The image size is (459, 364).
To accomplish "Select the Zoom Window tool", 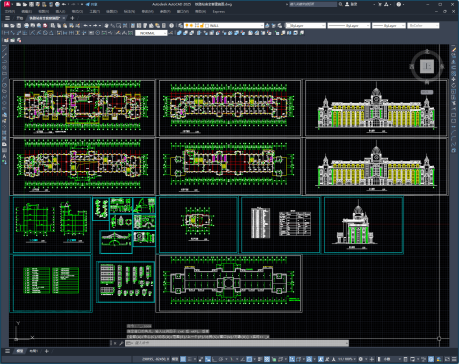I will coord(119,25).
